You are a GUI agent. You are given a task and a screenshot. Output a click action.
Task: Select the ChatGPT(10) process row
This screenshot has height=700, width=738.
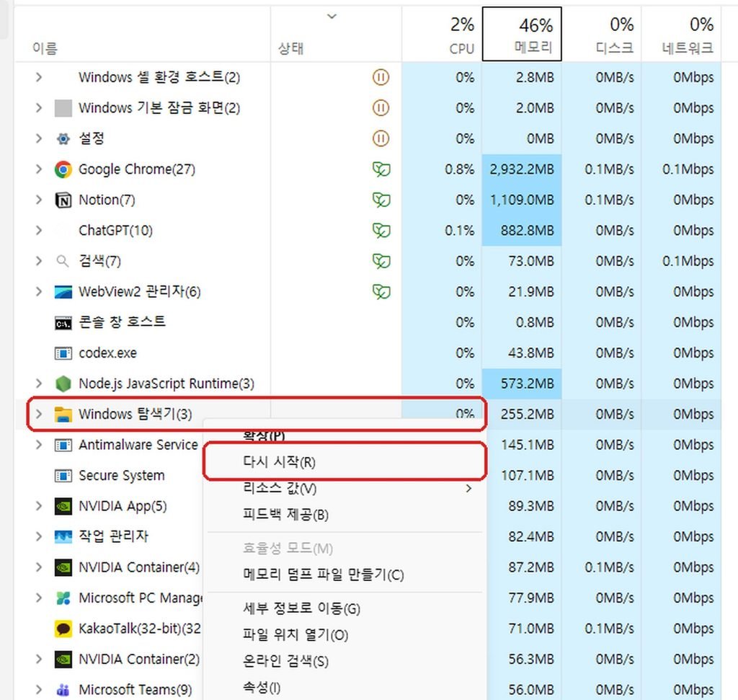[367, 231]
